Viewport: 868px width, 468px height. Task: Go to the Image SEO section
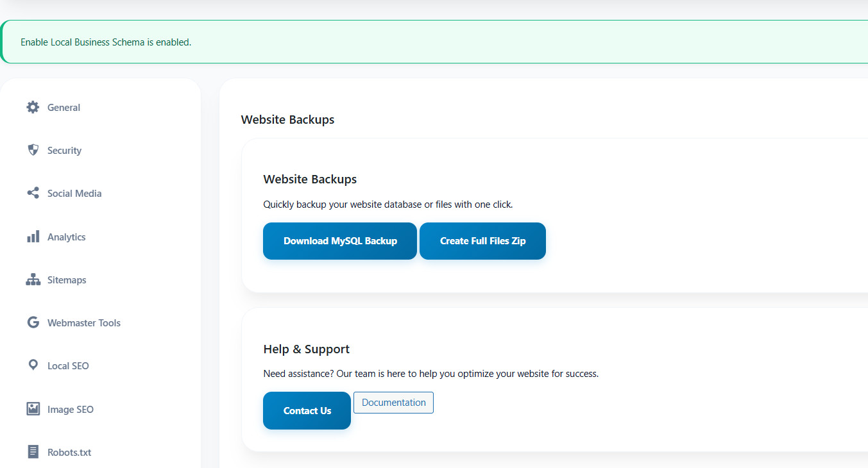pos(71,409)
